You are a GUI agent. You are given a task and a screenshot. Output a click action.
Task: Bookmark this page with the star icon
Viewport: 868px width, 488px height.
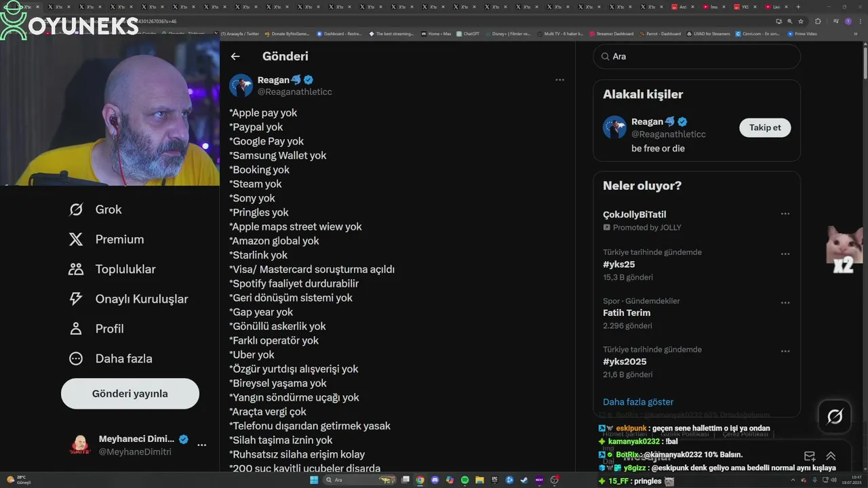tap(801, 21)
